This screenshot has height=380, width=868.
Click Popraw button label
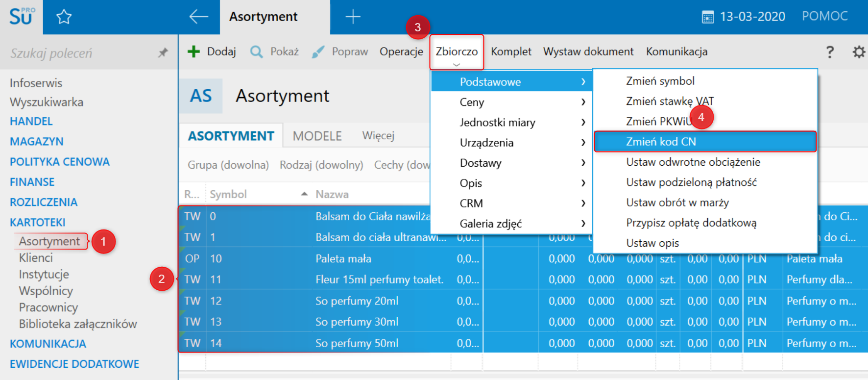click(x=350, y=51)
